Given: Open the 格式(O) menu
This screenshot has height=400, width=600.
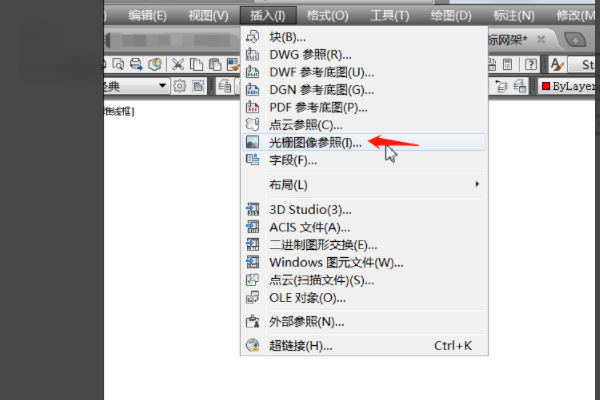Looking at the screenshot, I should tap(328, 16).
